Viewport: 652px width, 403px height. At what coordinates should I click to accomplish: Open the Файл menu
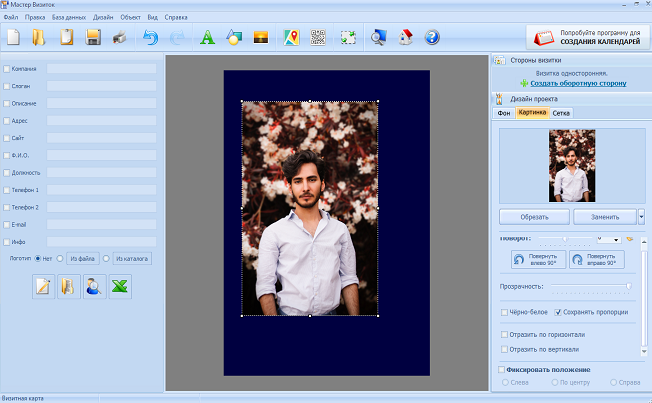click(11, 17)
